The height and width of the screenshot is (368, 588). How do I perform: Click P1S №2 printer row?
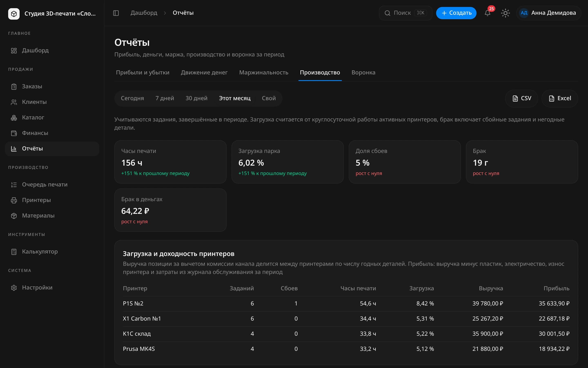tap(346, 304)
